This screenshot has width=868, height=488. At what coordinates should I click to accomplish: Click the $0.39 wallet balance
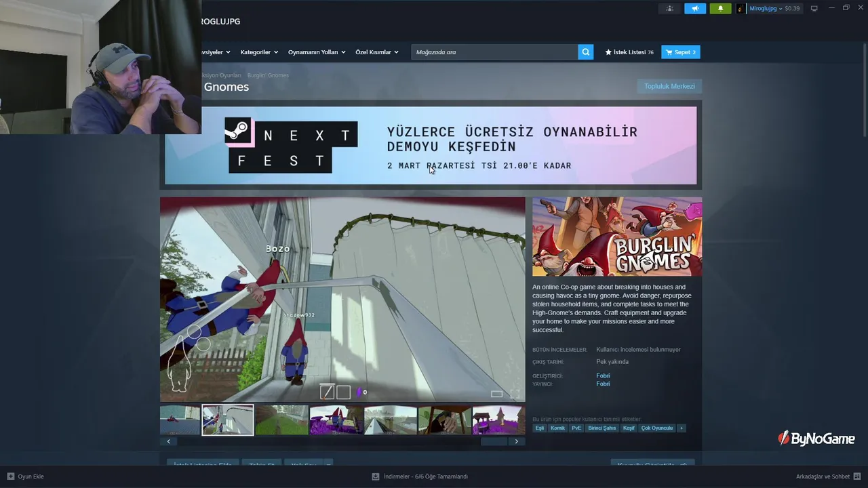792,8
